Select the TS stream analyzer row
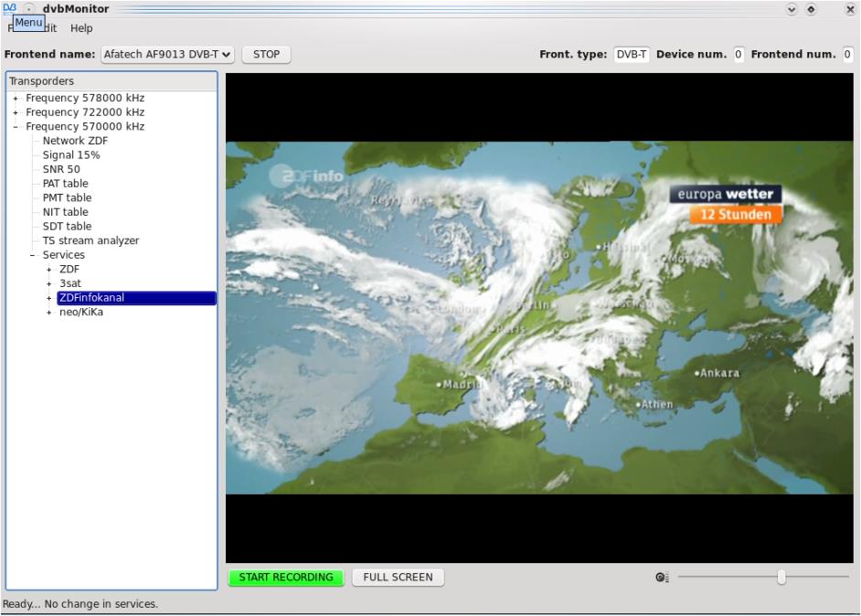Screen dimensions: 861x616 point(90,241)
